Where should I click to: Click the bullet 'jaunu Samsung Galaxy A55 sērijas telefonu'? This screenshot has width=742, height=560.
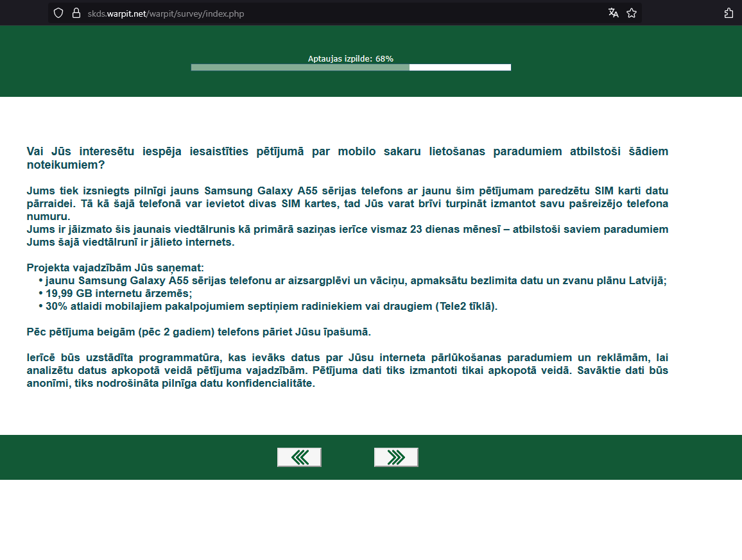point(352,280)
